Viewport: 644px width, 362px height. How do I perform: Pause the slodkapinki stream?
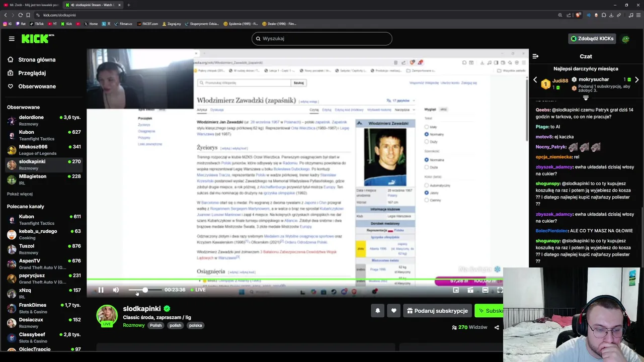(x=101, y=290)
